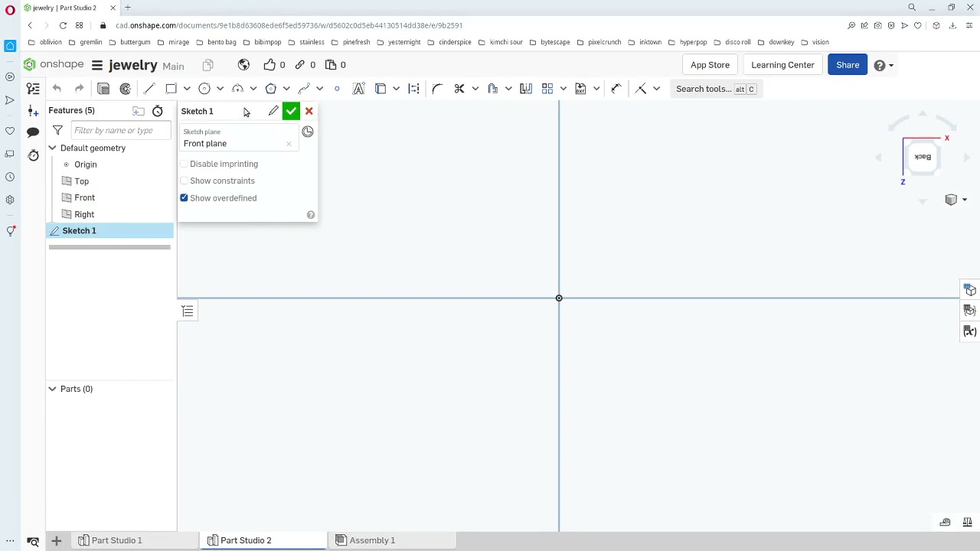Open the help menu question icon
This screenshot has height=551, width=980.
tap(883, 65)
